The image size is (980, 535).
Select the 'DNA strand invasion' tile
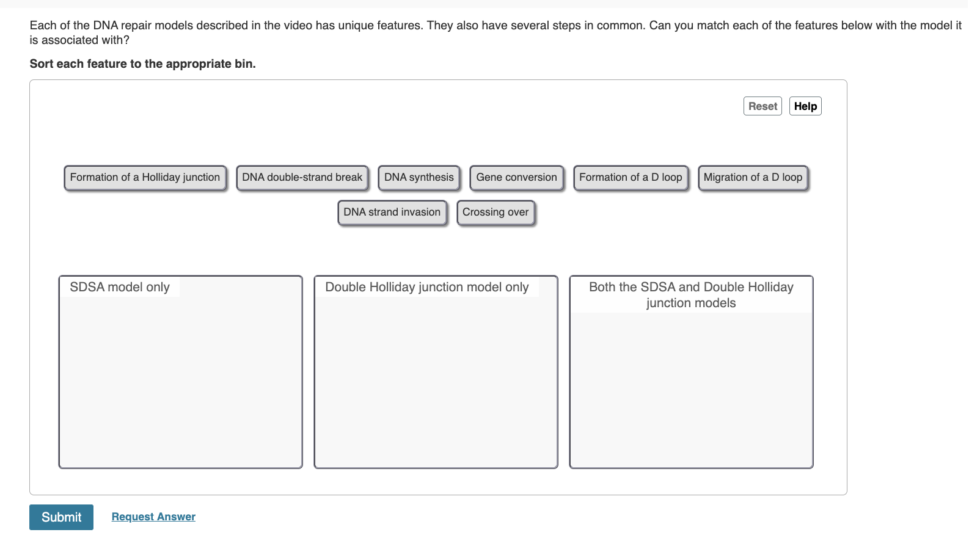[392, 213]
